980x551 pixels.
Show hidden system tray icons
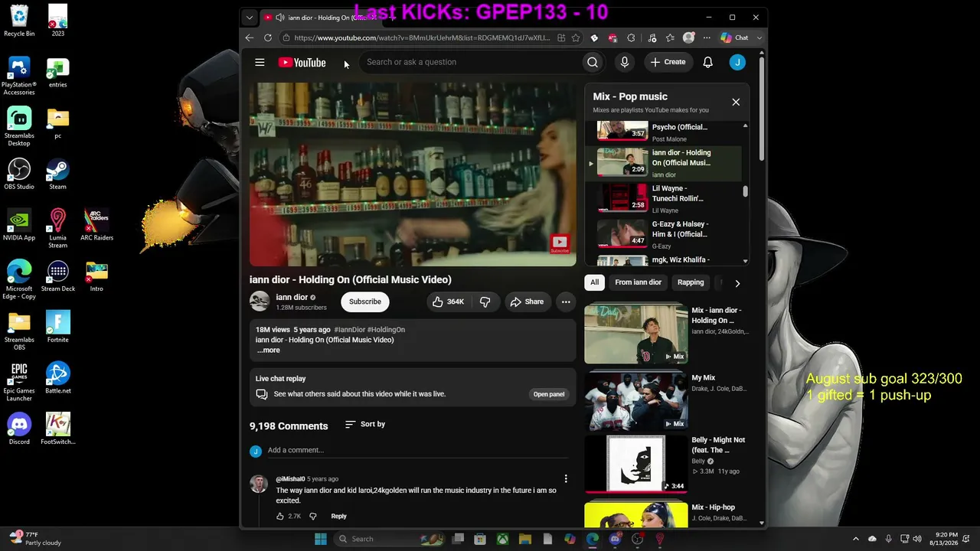tap(856, 539)
